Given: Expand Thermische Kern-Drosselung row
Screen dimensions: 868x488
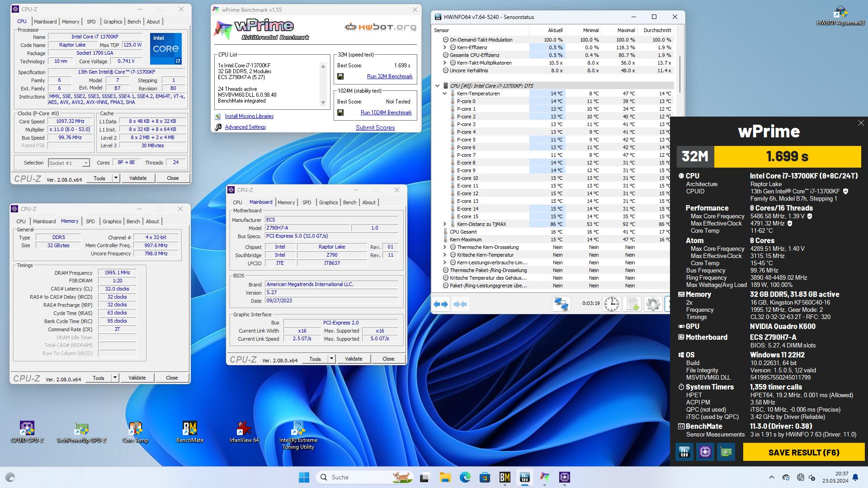Looking at the screenshot, I should pos(444,247).
